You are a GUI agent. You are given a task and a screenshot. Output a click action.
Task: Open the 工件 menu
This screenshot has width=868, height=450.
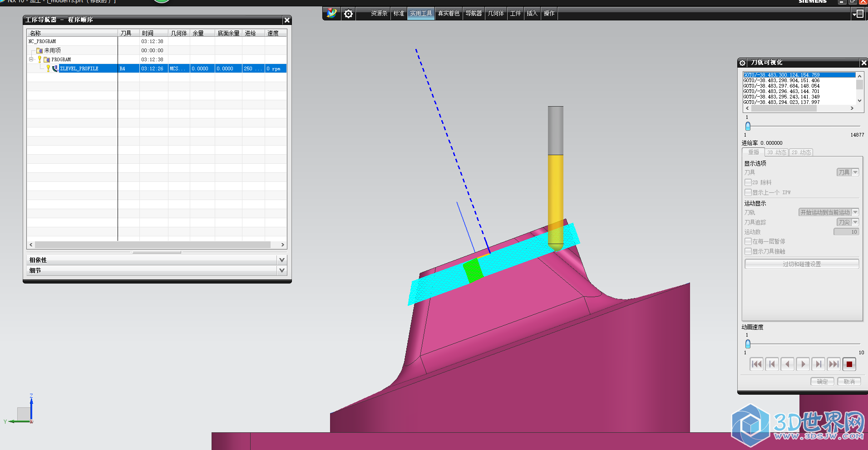[x=515, y=14]
